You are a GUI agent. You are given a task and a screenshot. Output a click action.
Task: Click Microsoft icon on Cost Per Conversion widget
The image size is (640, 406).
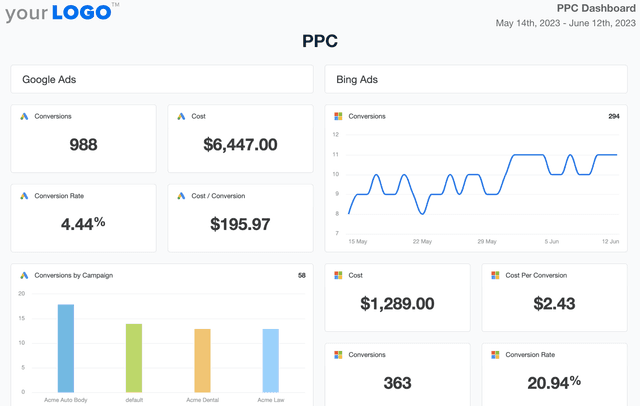[495, 275]
